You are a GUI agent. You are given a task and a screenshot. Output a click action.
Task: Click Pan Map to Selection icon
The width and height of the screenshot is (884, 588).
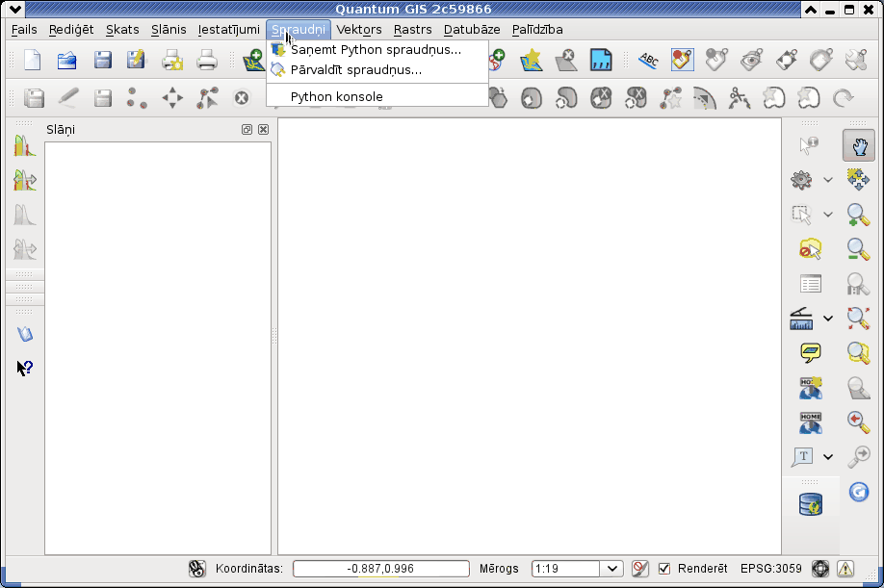(859, 180)
